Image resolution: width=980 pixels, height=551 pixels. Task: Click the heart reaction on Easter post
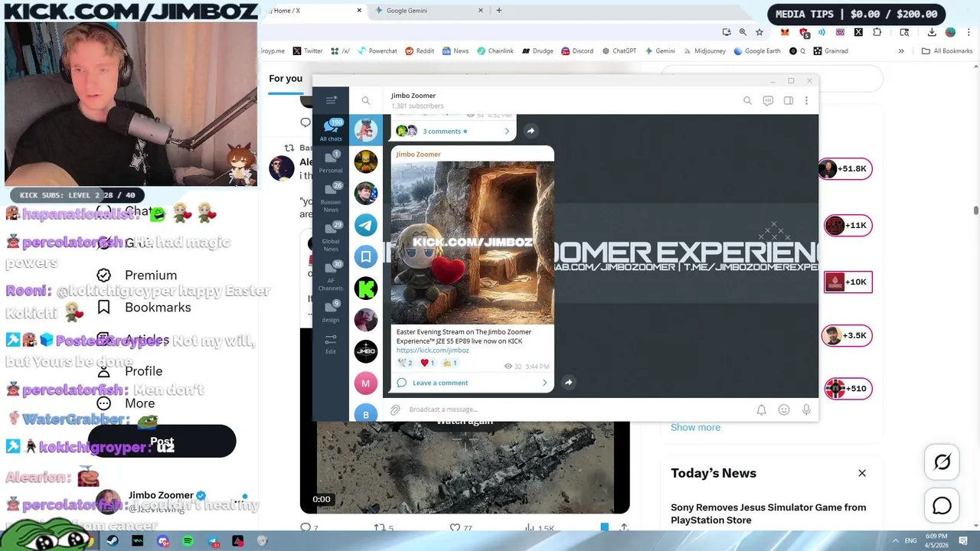pos(427,363)
